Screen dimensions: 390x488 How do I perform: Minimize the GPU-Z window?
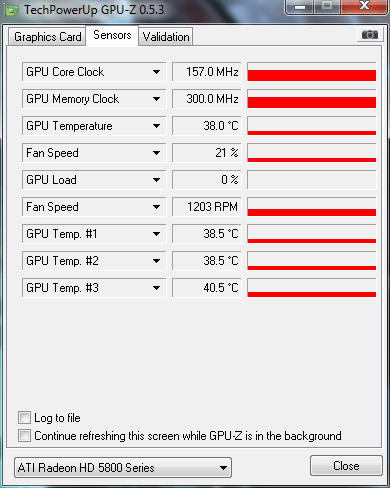tap(300, 7)
